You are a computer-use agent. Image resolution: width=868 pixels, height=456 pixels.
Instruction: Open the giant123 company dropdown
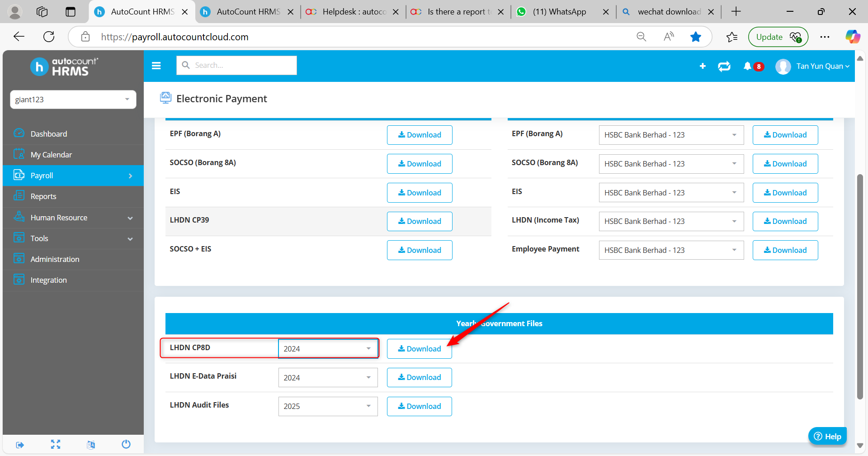(x=73, y=100)
